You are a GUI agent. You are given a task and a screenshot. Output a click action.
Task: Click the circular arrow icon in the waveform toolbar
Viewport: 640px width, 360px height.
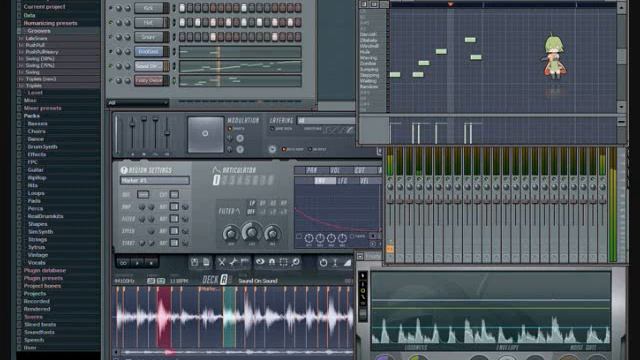pyautogui.click(x=323, y=262)
